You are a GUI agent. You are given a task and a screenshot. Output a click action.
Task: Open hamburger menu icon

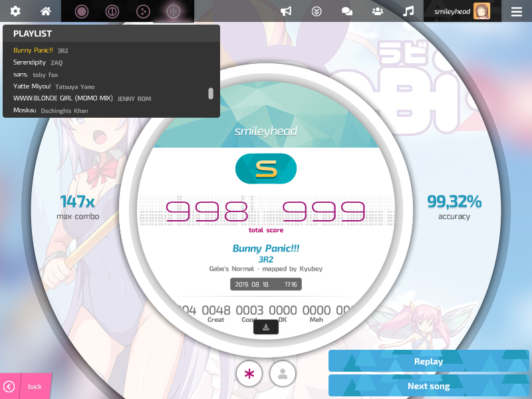[517, 11]
